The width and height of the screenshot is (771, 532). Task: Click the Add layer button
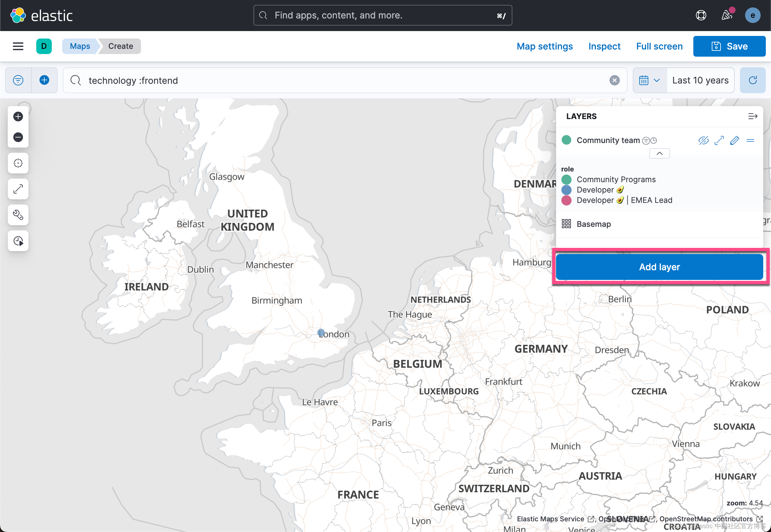tap(659, 267)
